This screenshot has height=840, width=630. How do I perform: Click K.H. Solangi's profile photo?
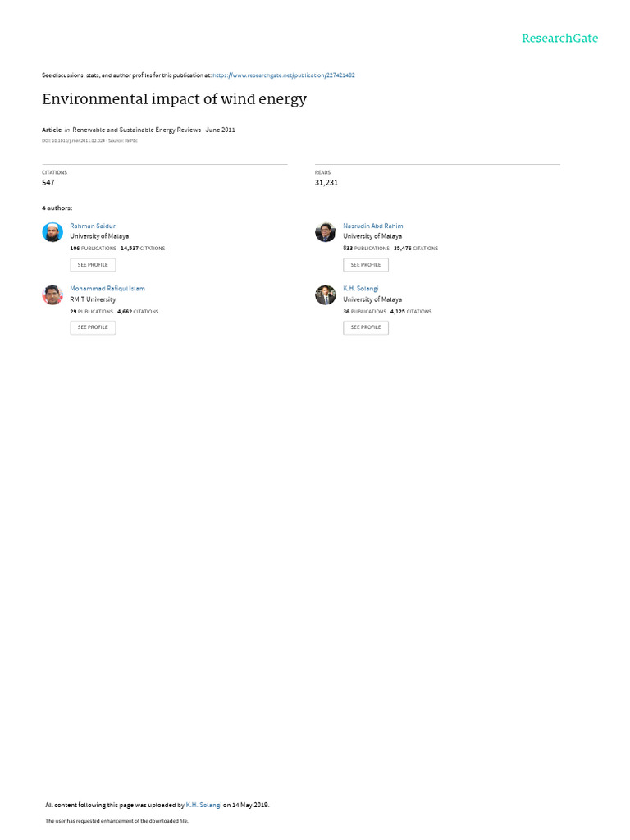point(325,294)
